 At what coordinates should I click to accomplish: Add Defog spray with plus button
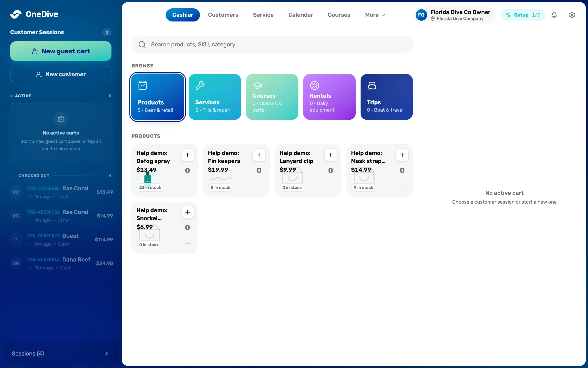188,155
